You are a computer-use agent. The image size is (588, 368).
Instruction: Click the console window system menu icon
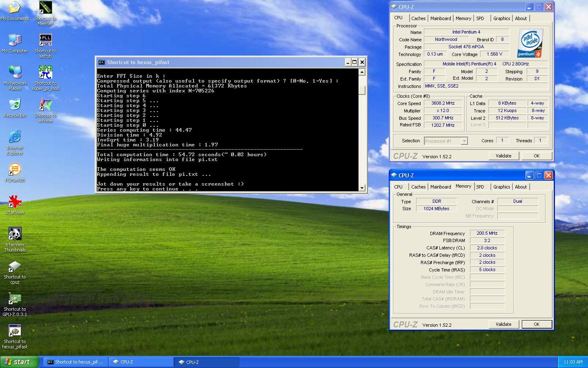point(101,62)
